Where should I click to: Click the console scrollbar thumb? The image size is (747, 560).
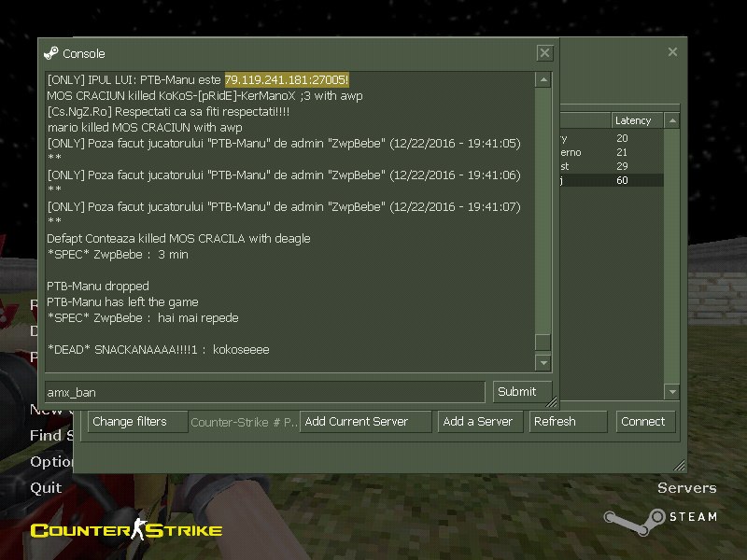tap(543, 342)
